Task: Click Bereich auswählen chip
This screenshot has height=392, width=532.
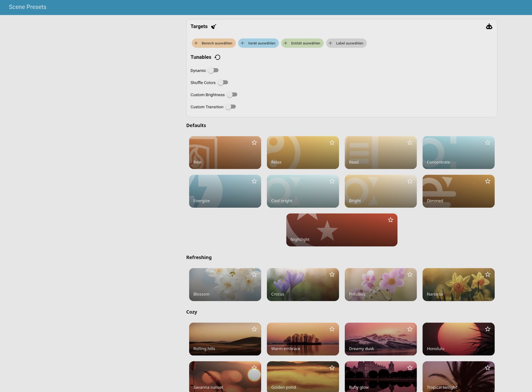Action: click(213, 43)
